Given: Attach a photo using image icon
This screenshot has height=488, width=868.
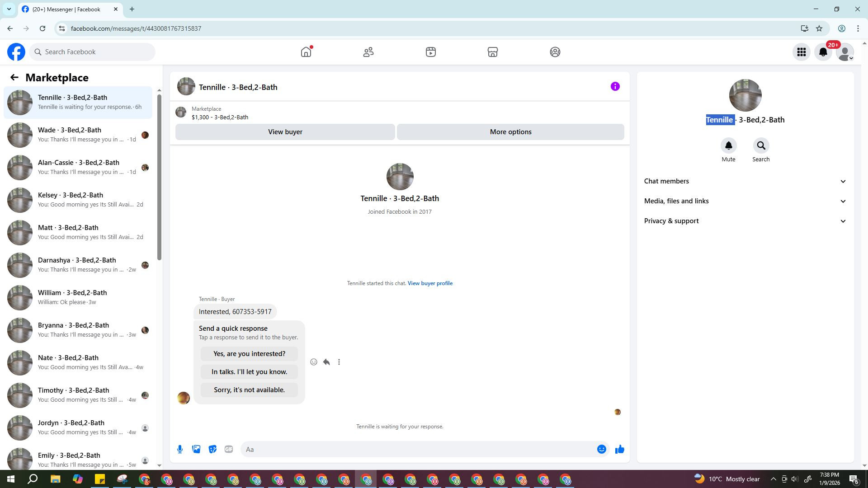Looking at the screenshot, I should (x=196, y=449).
